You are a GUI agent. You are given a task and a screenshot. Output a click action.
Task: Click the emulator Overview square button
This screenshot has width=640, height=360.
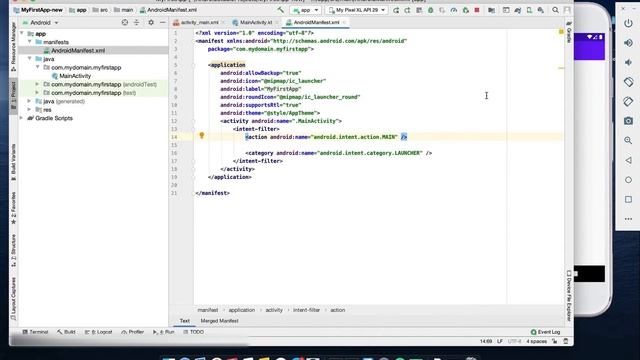[629, 199]
